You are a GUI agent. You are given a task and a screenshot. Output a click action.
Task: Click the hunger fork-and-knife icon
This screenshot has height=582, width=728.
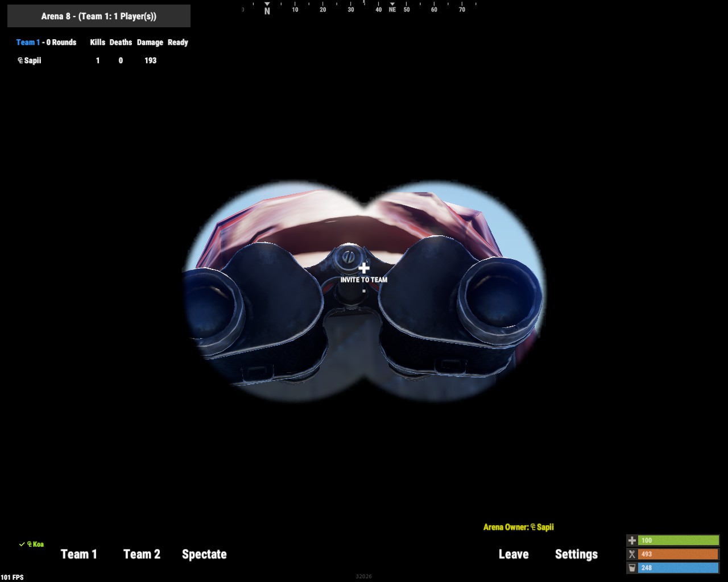coord(632,554)
